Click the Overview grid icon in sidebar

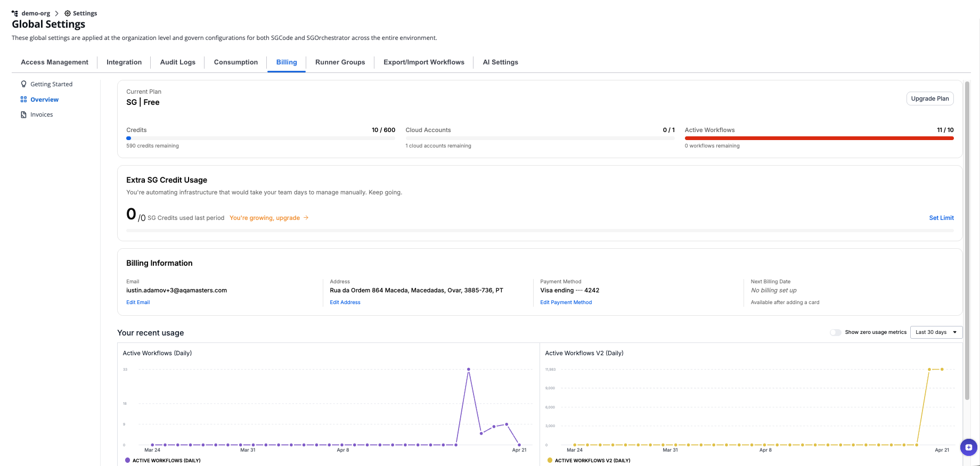(23, 100)
